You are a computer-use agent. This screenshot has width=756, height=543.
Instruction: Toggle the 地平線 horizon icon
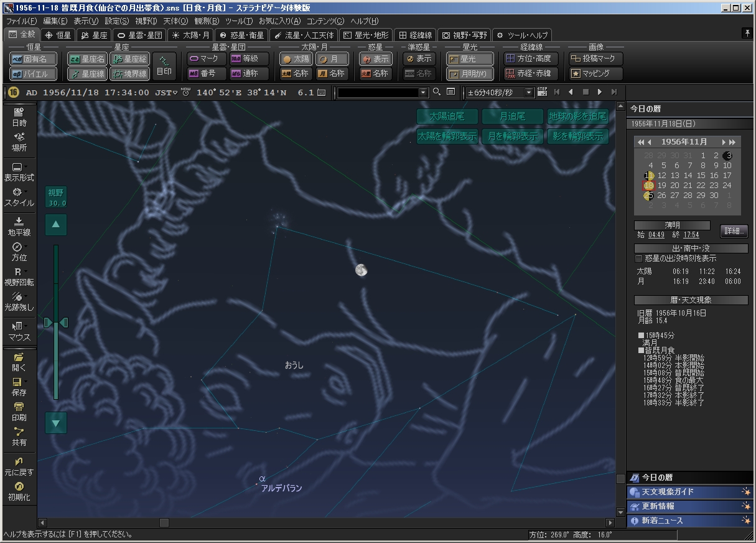[x=19, y=225]
